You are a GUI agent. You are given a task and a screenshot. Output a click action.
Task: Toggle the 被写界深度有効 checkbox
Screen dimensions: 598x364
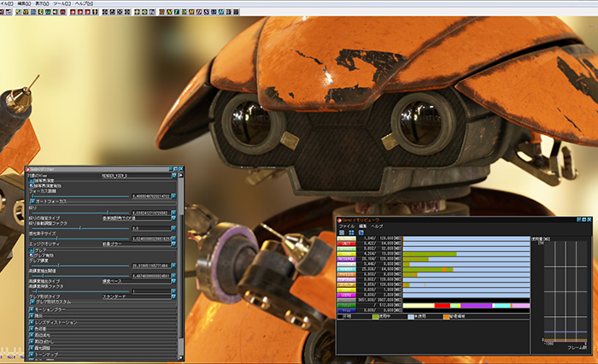click(32, 185)
